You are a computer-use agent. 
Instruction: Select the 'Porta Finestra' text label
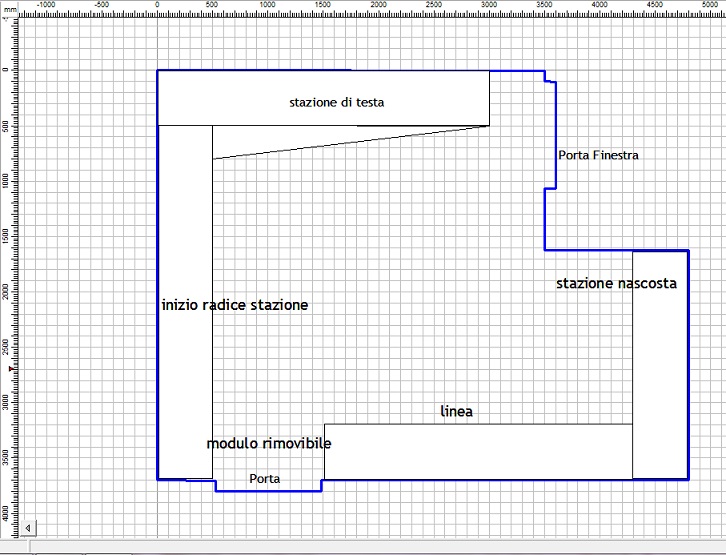coord(598,155)
